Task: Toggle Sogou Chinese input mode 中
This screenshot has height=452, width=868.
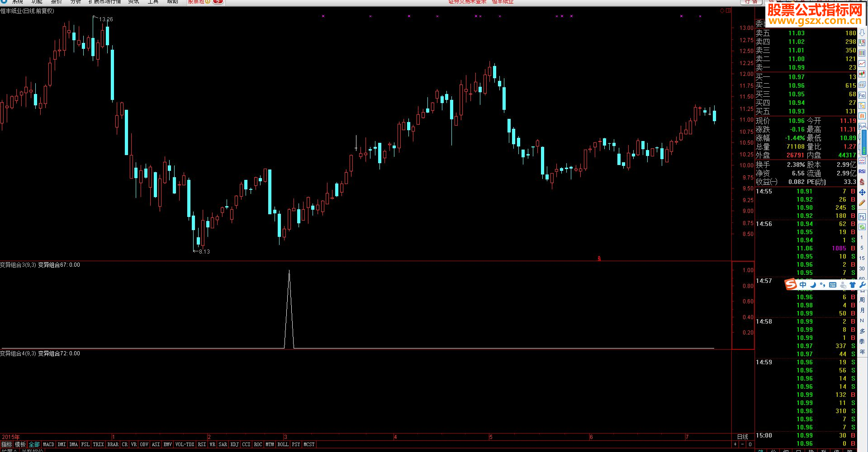Action: point(803,285)
